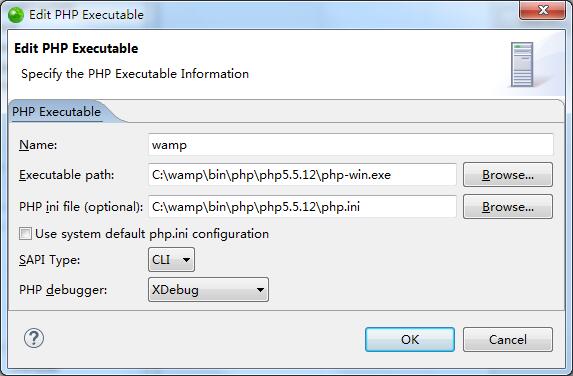The image size is (573, 376).
Task: Click the green Eclipse icon in the title bar
Action: [x=16, y=15]
